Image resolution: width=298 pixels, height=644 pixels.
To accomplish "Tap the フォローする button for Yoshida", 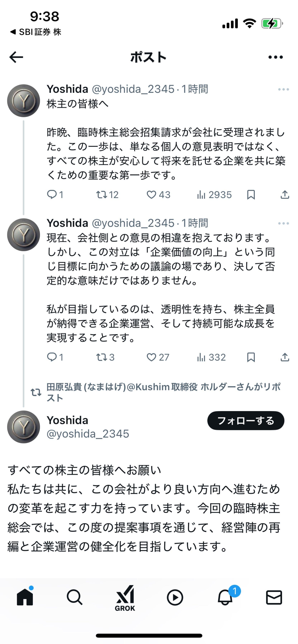I will 246,421.
